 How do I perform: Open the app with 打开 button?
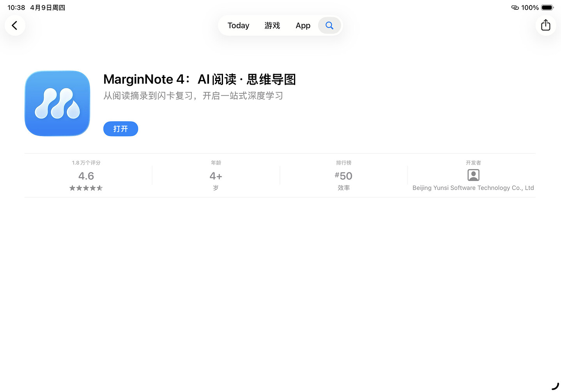(x=120, y=129)
